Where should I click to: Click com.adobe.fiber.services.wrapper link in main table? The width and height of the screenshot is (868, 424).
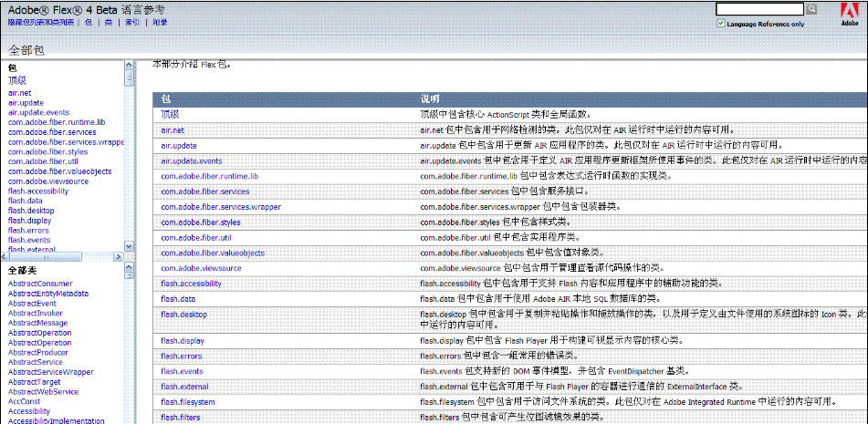click(221, 207)
